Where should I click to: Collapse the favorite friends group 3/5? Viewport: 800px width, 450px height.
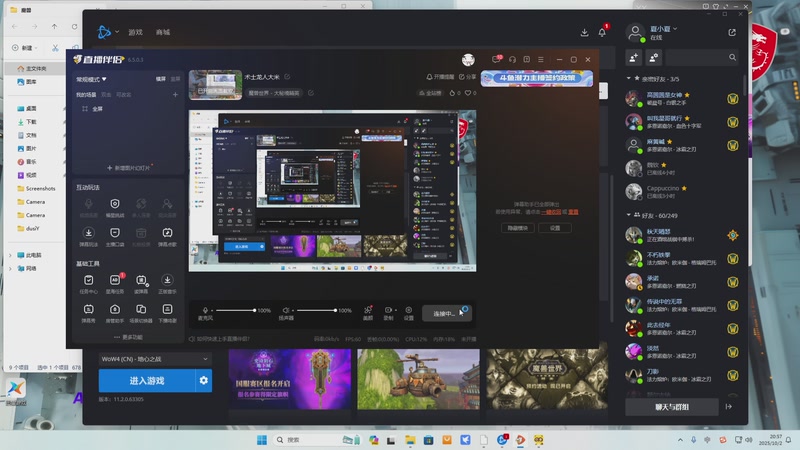pyautogui.click(x=629, y=79)
